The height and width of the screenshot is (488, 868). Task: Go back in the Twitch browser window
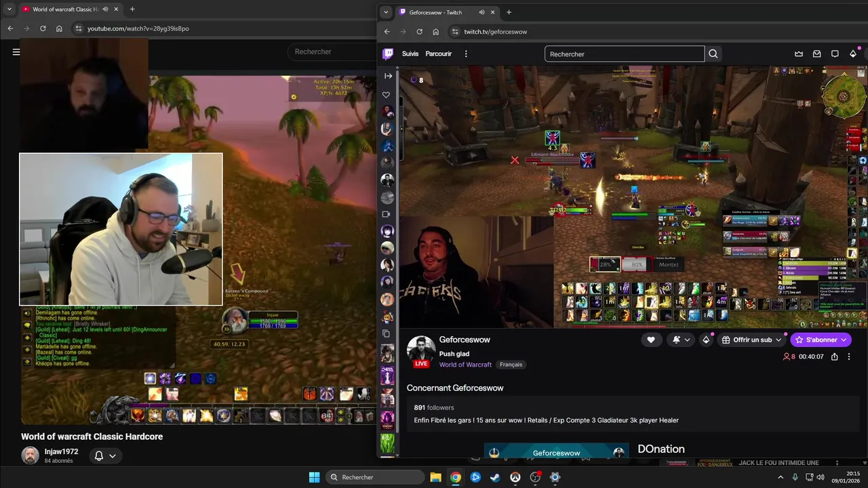(x=387, y=32)
